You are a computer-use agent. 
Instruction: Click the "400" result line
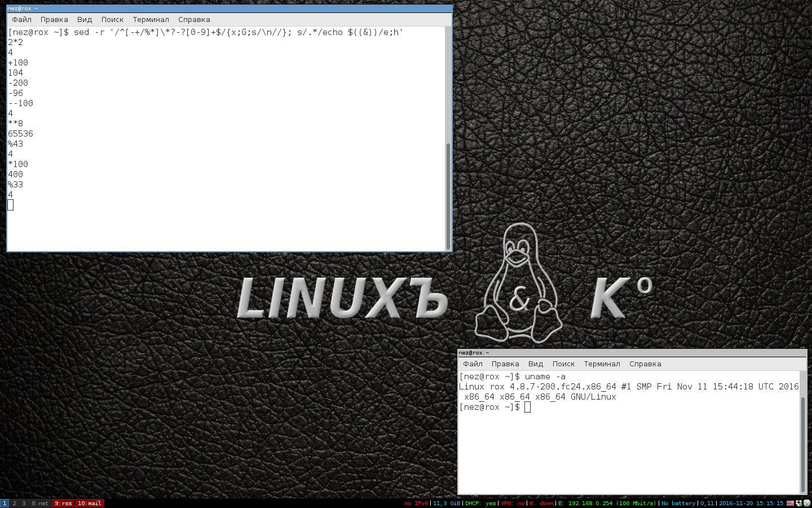click(x=15, y=174)
